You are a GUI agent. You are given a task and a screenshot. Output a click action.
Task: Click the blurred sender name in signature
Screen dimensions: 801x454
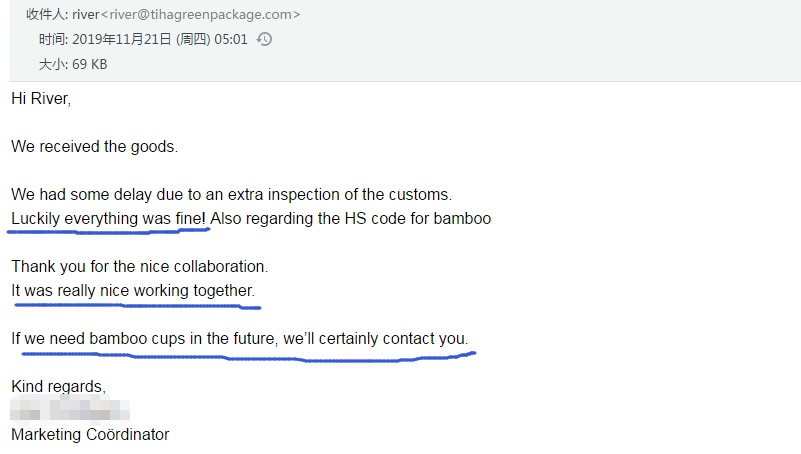pyautogui.click(x=70, y=410)
